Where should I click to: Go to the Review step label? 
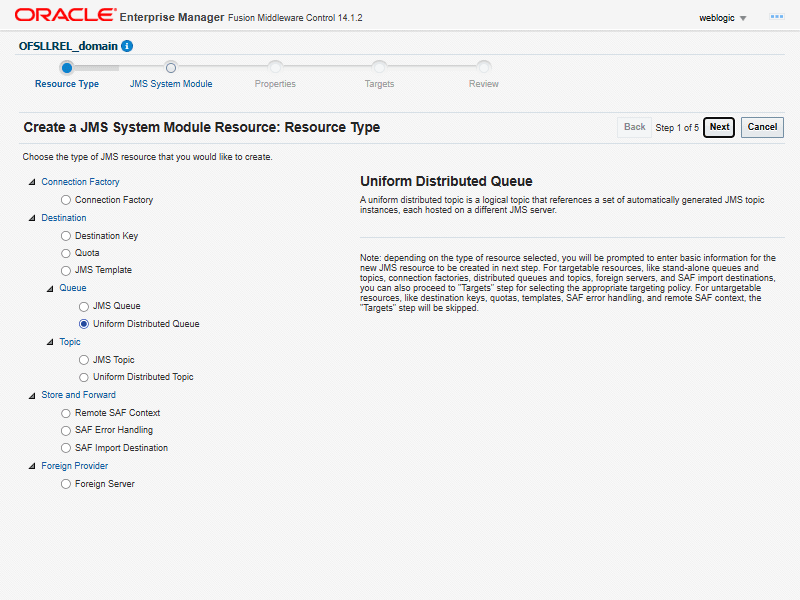click(x=484, y=84)
